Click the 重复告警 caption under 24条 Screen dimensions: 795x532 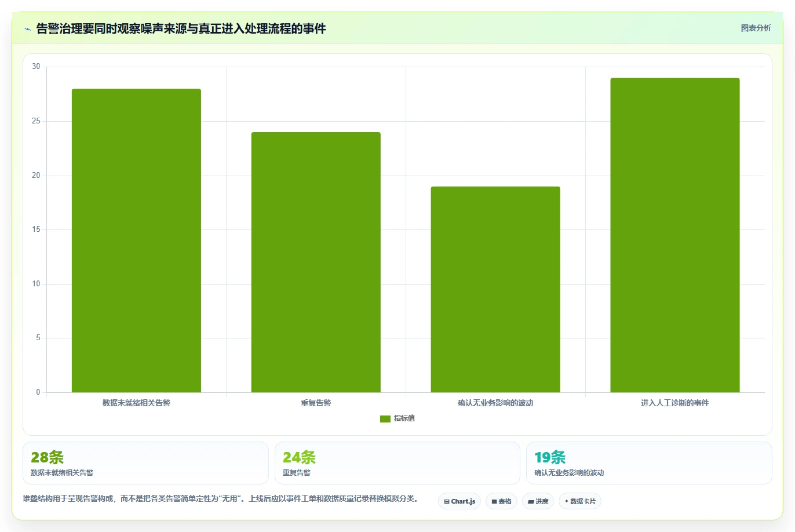297,473
